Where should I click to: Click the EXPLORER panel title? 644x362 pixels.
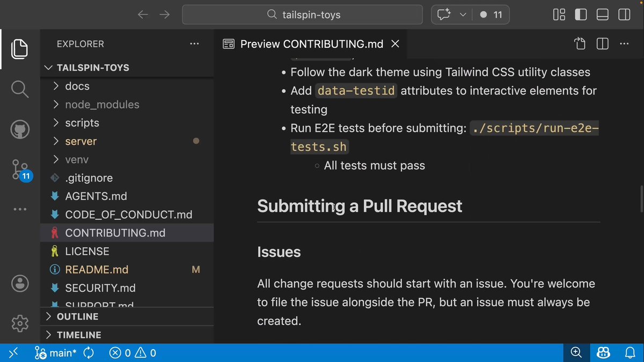coord(80,44)
